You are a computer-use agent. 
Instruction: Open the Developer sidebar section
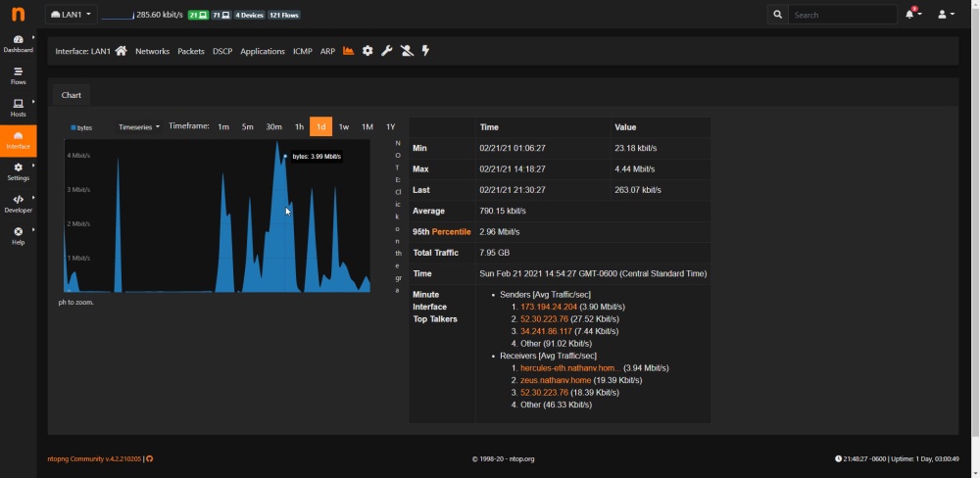pyautogui.click(x=18, y=204)
